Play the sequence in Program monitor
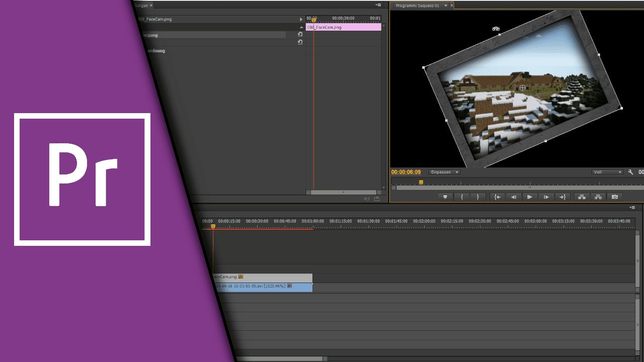This screenshot has width=644, height=362. (529, 197)
